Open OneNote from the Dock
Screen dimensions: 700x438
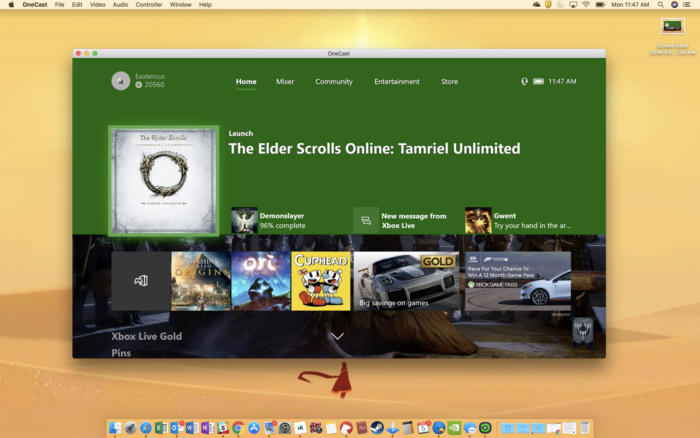pos(207,428)
